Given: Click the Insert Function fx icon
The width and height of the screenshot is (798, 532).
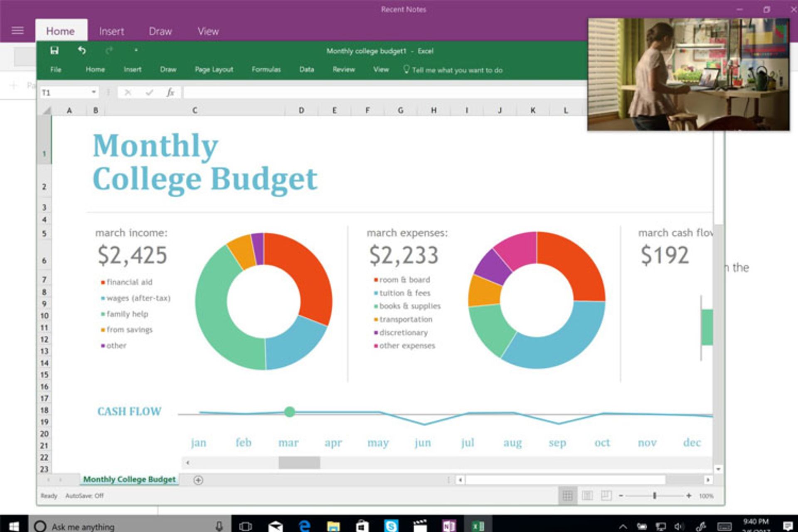Looking at the screenshot, I should tap(170, 92).
